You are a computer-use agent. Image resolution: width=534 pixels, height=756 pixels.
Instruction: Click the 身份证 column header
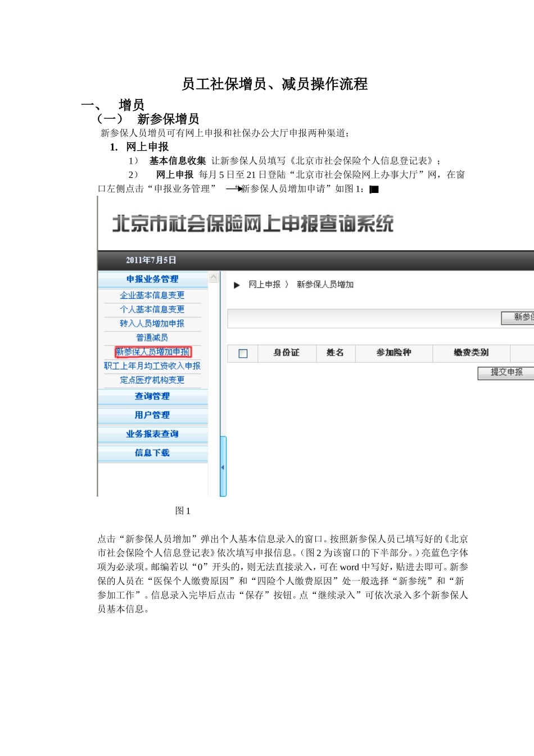[287, 353]
